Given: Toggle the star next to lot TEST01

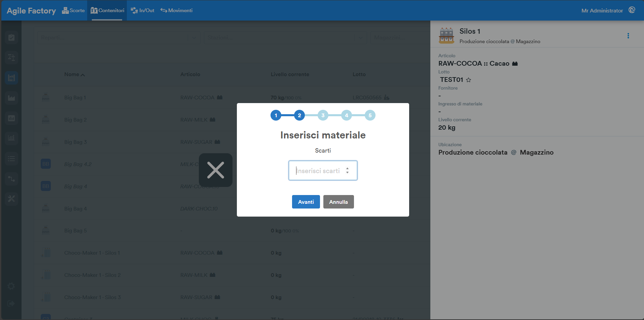Looking at the screenshot, I should coord(468,80).
